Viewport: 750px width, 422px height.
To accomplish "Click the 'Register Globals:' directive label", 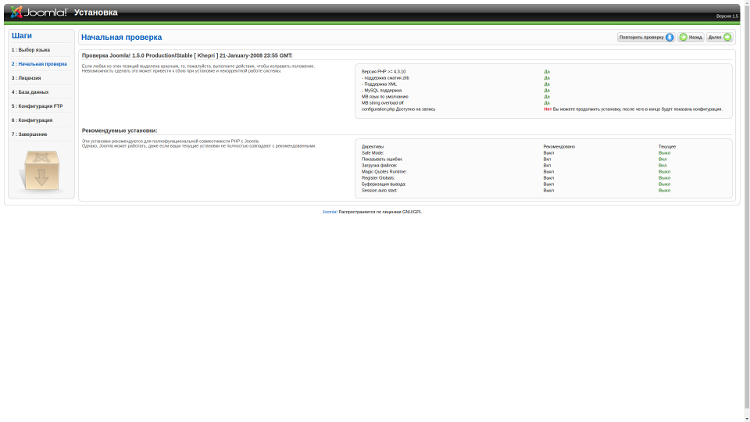I will (x=378, y=178).
